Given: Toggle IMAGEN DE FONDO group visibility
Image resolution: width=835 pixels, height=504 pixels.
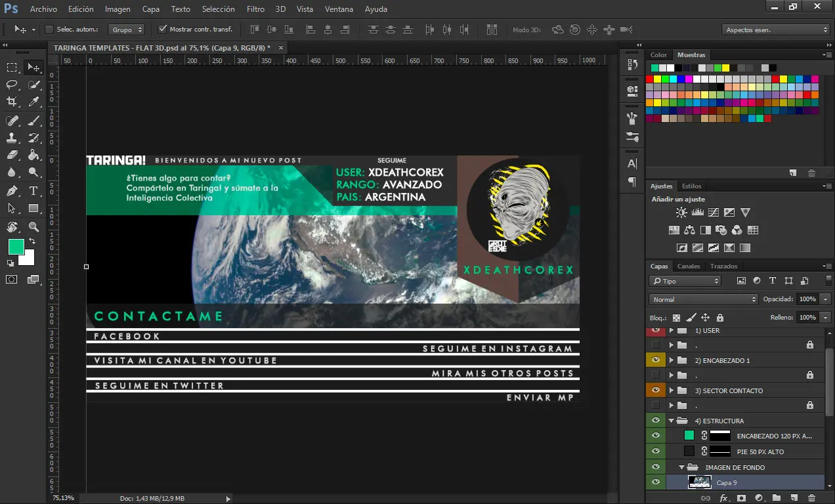Looking at the screenshot, I should (x=655, y=467).
